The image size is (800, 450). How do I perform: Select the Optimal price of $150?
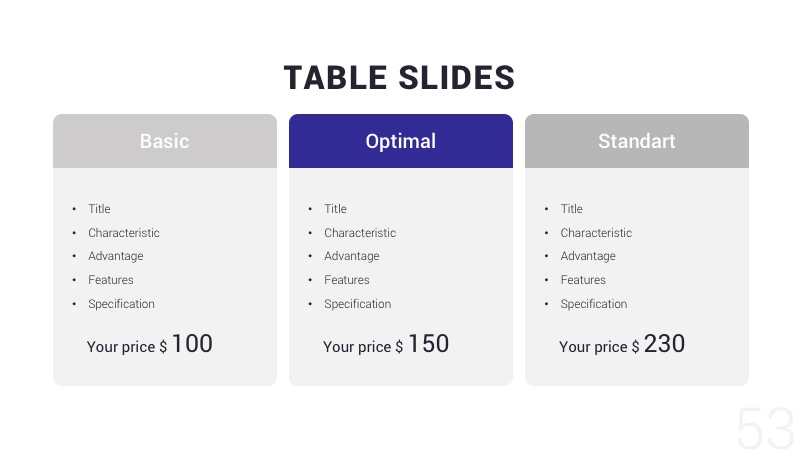click(x=386, y=345)
